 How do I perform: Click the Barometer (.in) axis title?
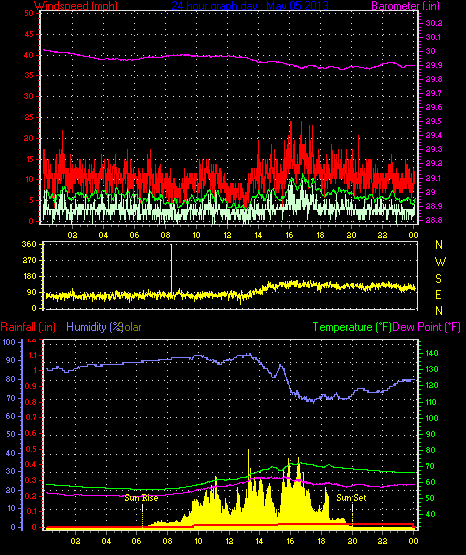[x=405, y=5]
